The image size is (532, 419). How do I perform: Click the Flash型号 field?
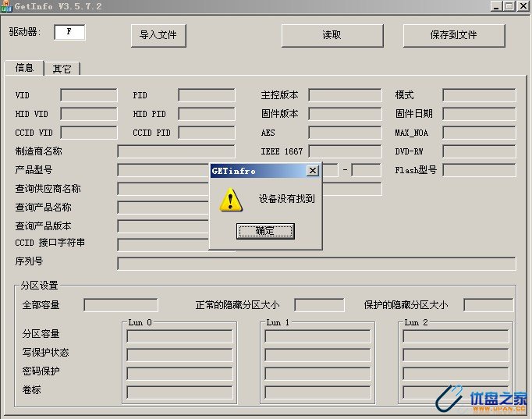(x=479, y=170)
